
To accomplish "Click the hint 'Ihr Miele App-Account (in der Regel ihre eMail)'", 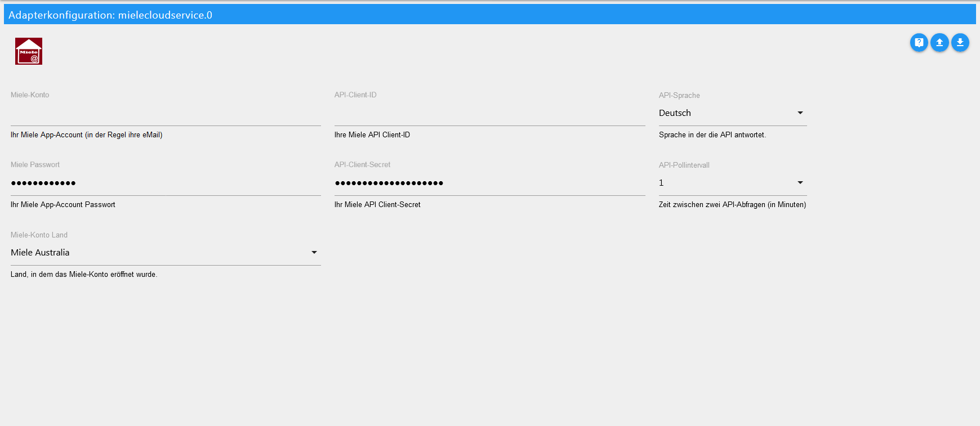I will click(87, 135).
